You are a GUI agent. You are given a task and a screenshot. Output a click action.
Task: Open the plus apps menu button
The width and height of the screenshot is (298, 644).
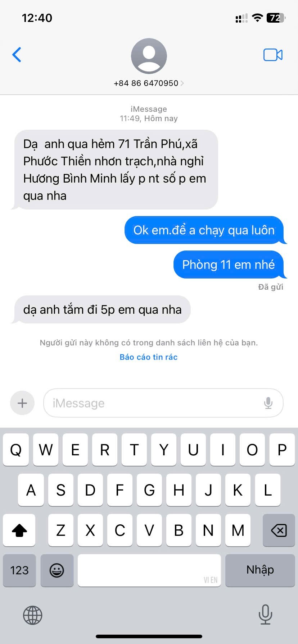point(22,403)
